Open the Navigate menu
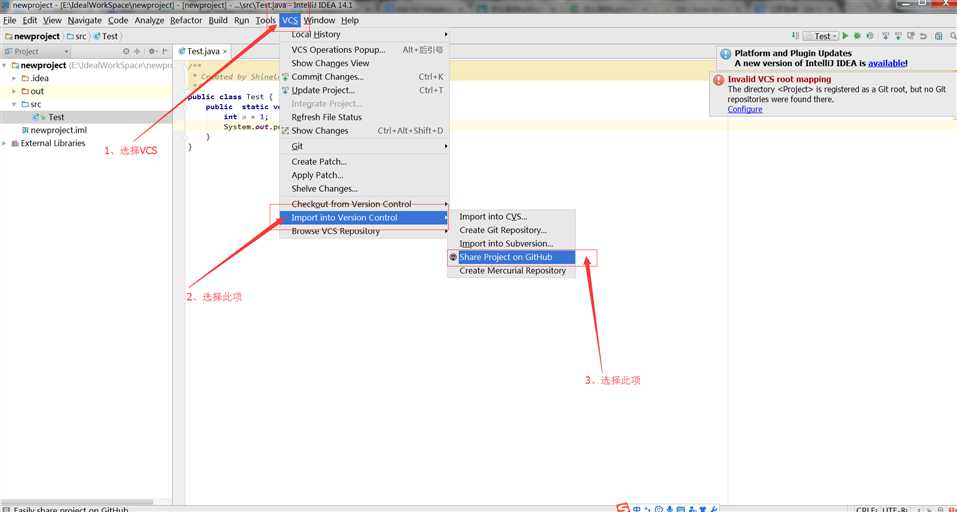Screen dimensions: 957x512 (84, 20)
